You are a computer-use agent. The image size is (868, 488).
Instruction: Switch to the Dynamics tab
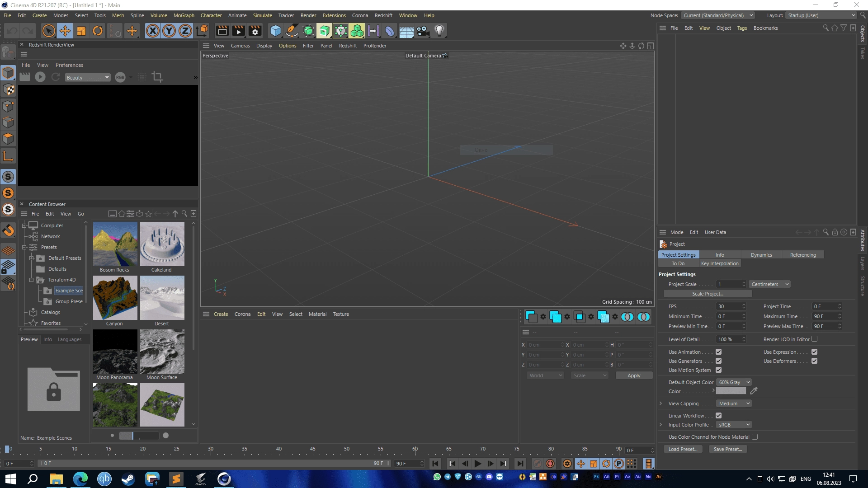click(x=761, y=255)
